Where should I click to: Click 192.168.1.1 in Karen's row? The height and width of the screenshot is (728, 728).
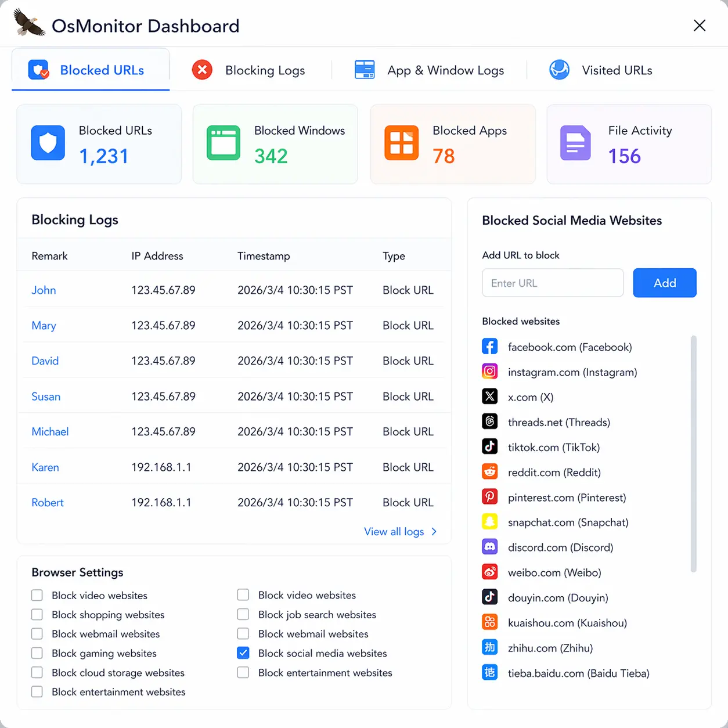161,467
